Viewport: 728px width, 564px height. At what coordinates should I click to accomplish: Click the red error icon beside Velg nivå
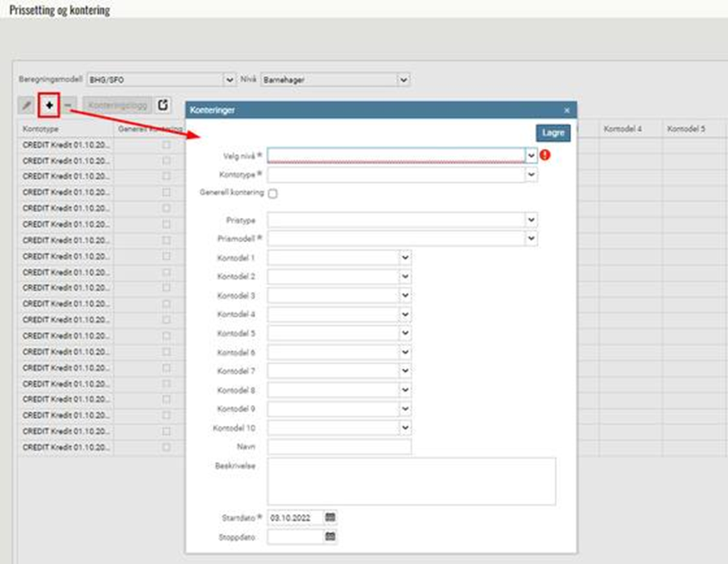(x=545, y=155)
